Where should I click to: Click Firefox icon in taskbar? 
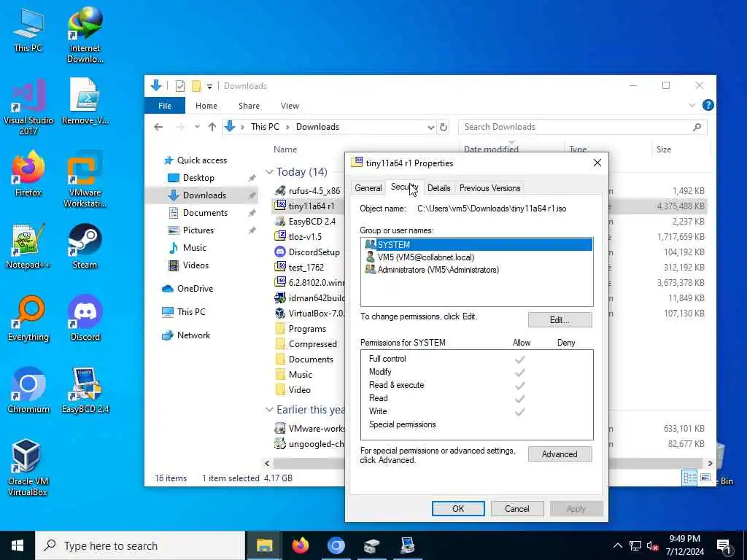[x=300, y=545]
